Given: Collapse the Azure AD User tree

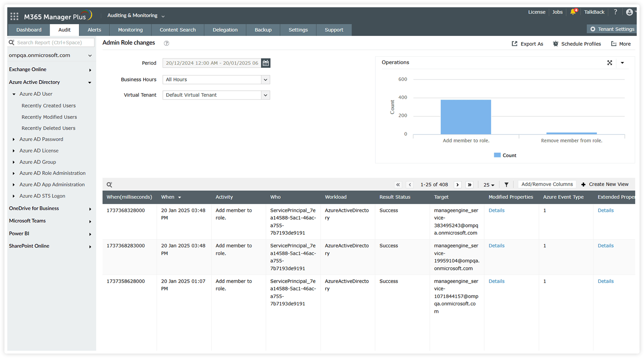Looking at the screenshot, I should click(14, 94).
